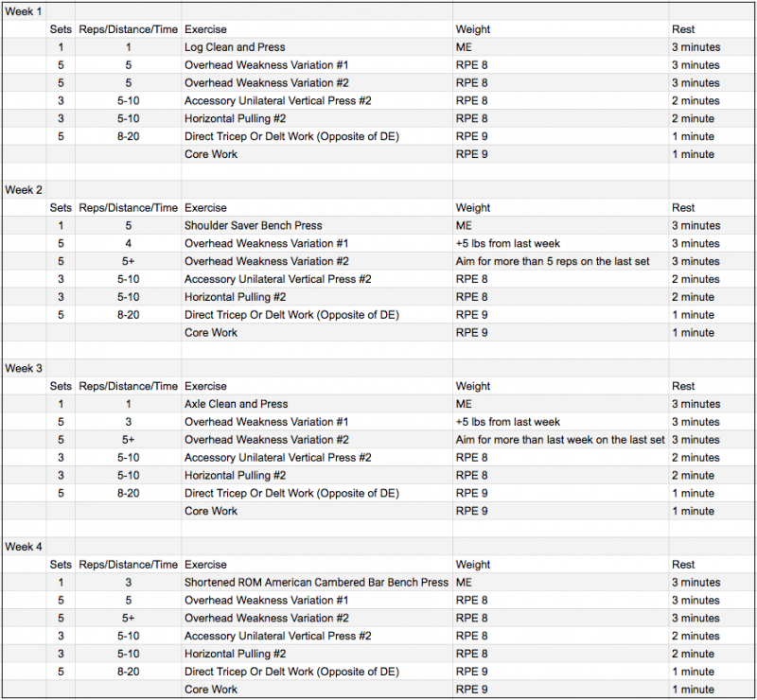Screen dimensions: 757x700
Task: Click Week 1 Rest header cell
Action: [712, 29]
